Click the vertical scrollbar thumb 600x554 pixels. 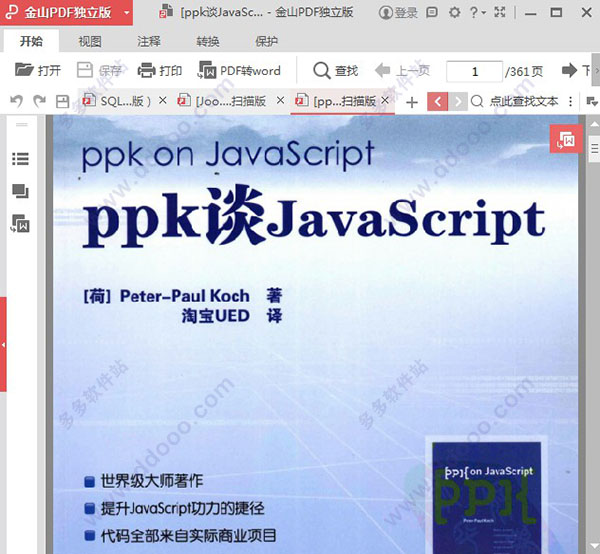pos(594,148)
